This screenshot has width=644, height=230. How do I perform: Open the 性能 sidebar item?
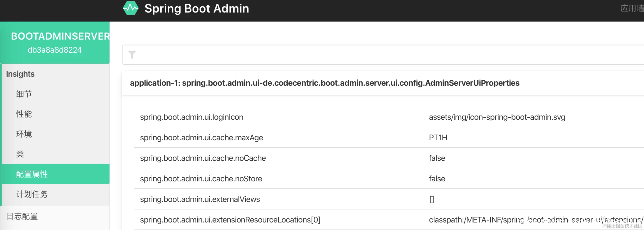click(x=24, y=114)
